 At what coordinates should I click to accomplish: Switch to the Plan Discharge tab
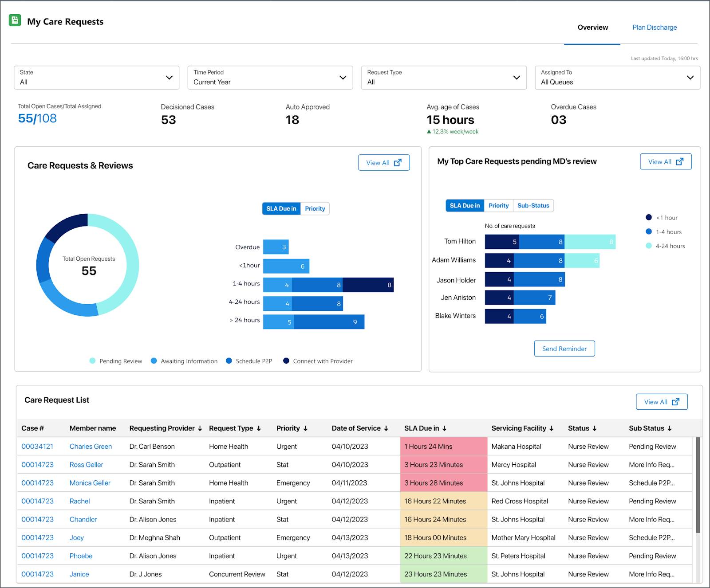click(x=655, y=27)
